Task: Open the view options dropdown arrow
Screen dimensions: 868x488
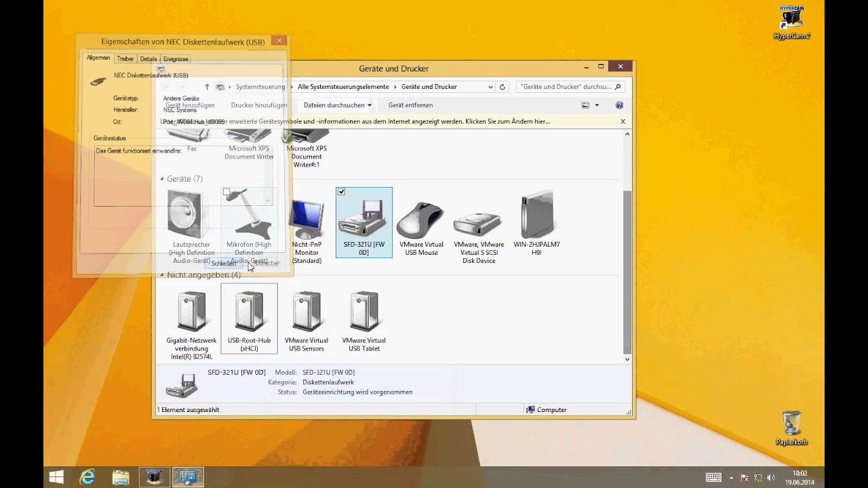Action: (x=597, y=105)
